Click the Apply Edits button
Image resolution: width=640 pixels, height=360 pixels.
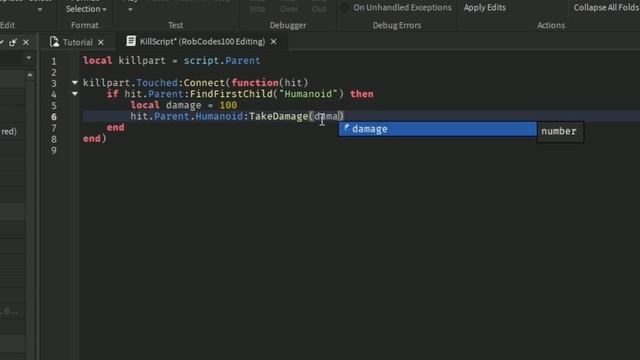(484, 7)
